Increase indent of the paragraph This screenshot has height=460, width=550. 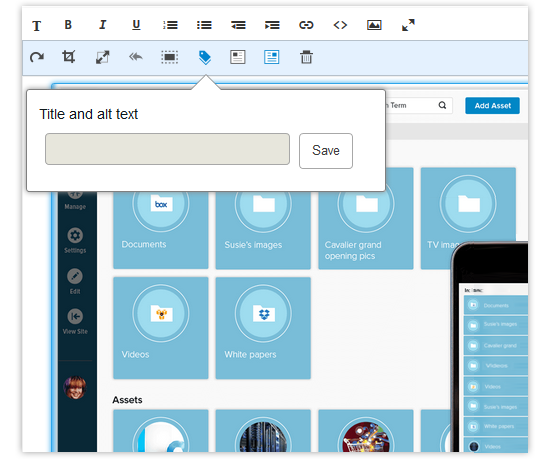272,25
